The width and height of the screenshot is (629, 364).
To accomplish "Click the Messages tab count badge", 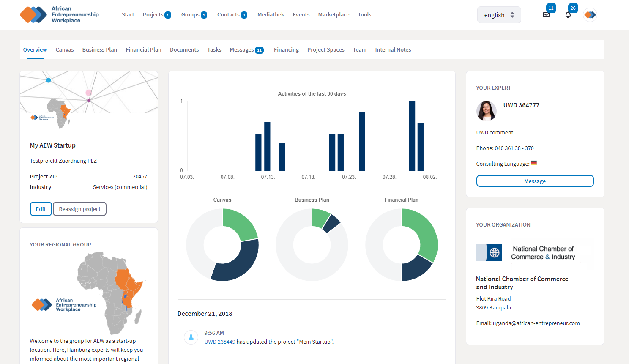I will click(x=260, y=50).
